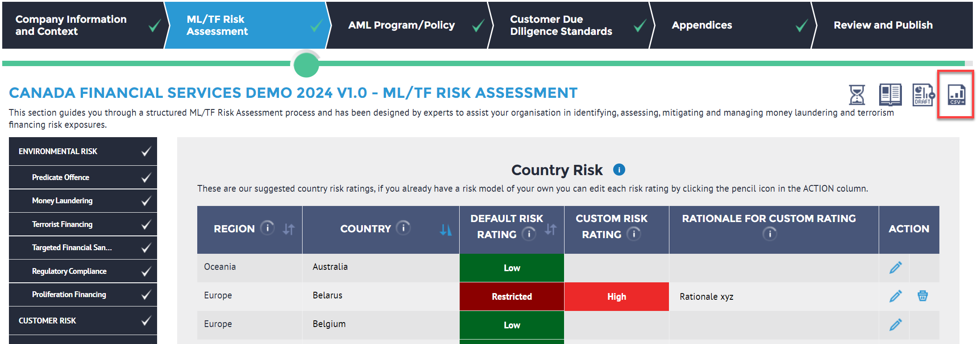Viewport: 980px width, 344px height.
Task: Click the High custom rating for Belarus
Action: coord(617,297)
